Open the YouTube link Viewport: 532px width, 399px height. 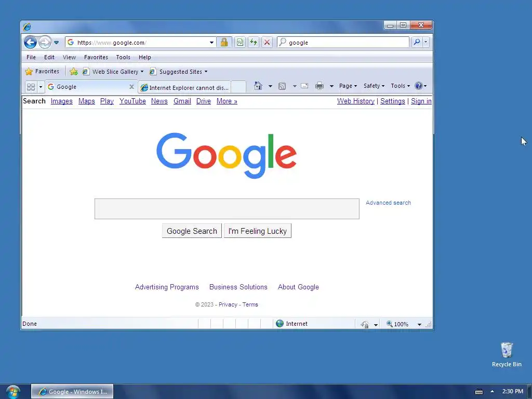coord(132,101)
